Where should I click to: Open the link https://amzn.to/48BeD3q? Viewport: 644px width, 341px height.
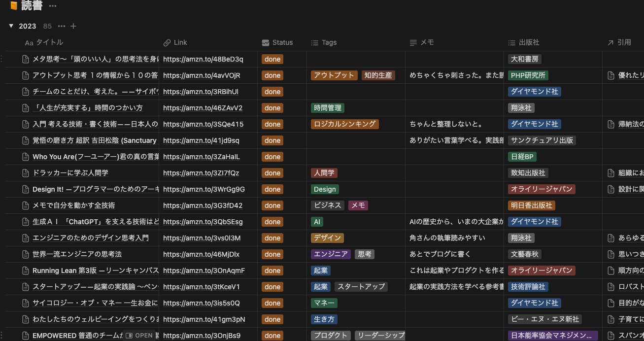[203, 59]
